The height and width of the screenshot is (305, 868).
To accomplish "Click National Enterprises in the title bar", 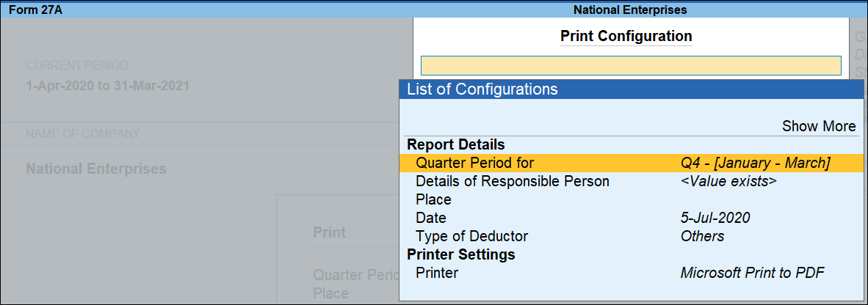I will coord(629,10).
